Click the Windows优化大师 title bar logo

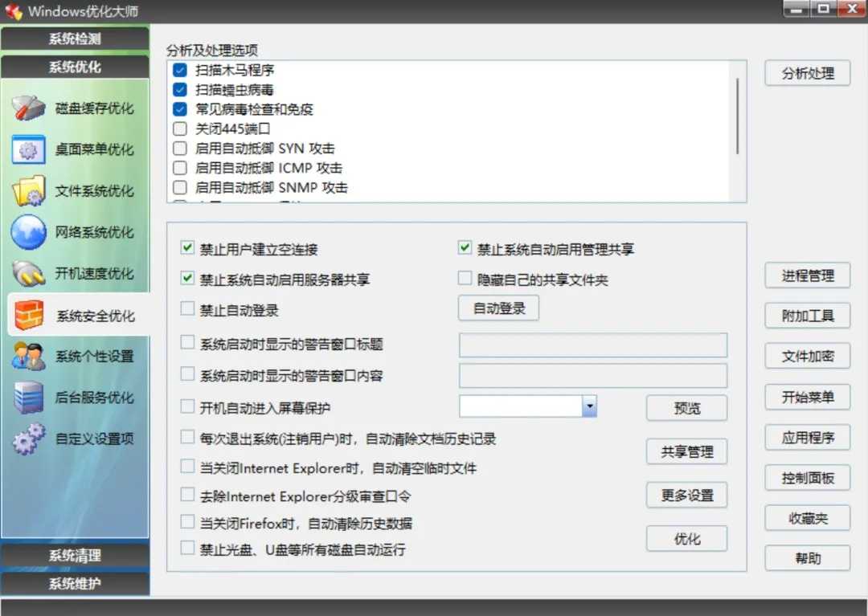(14, 11)
